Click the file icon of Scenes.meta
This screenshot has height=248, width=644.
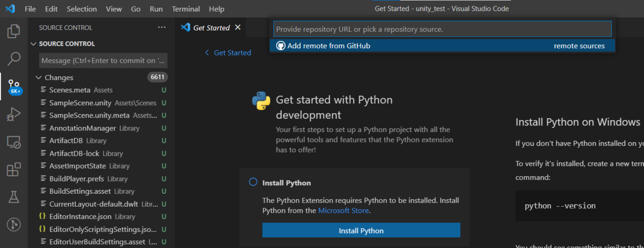43,90
